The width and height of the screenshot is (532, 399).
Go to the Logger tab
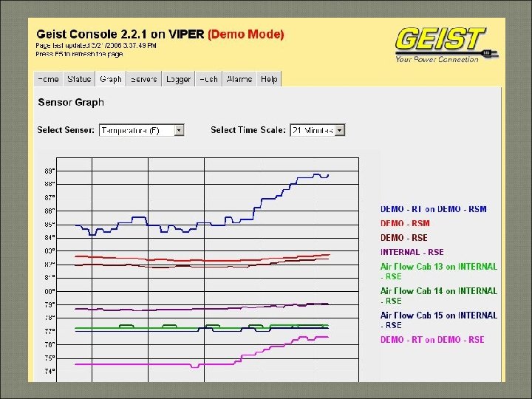(178, 79)
